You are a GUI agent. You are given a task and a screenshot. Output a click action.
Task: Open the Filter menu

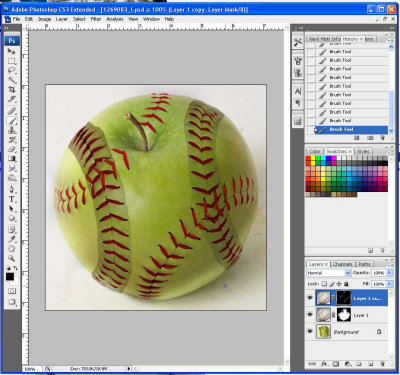[96, 19]
